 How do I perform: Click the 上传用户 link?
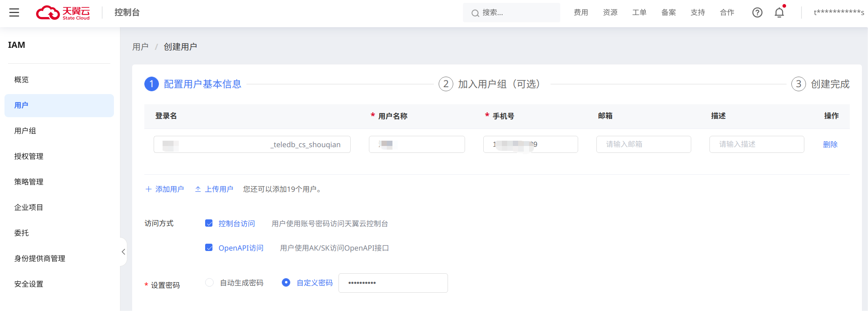[214, 189]
